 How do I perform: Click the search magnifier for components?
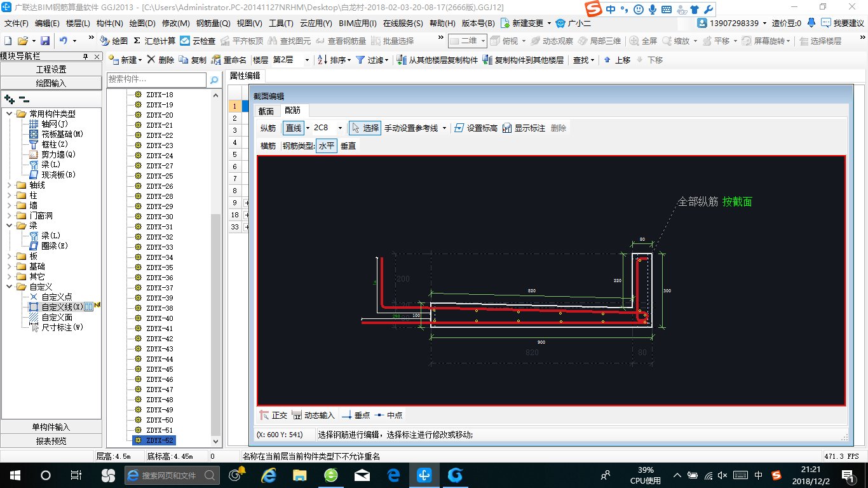(x=214, y=79)
